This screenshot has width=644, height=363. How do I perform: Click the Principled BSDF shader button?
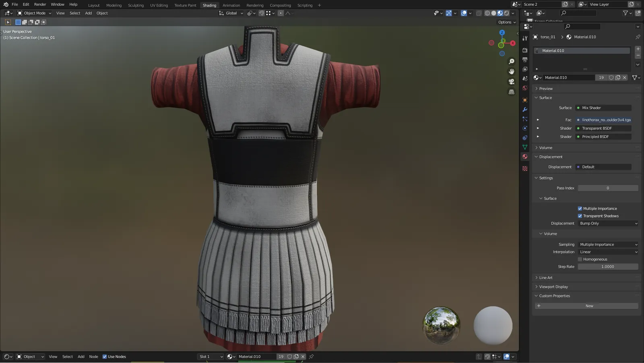tap(603, 137)
